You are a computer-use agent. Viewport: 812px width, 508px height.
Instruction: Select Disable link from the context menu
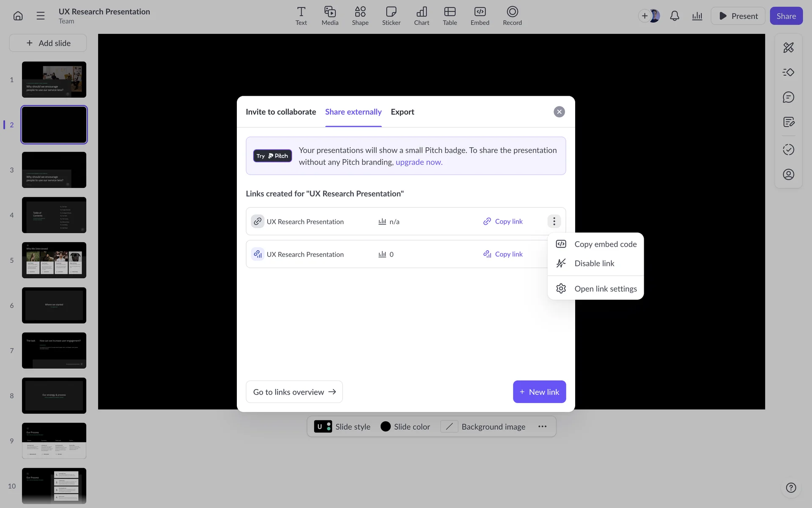594,263
